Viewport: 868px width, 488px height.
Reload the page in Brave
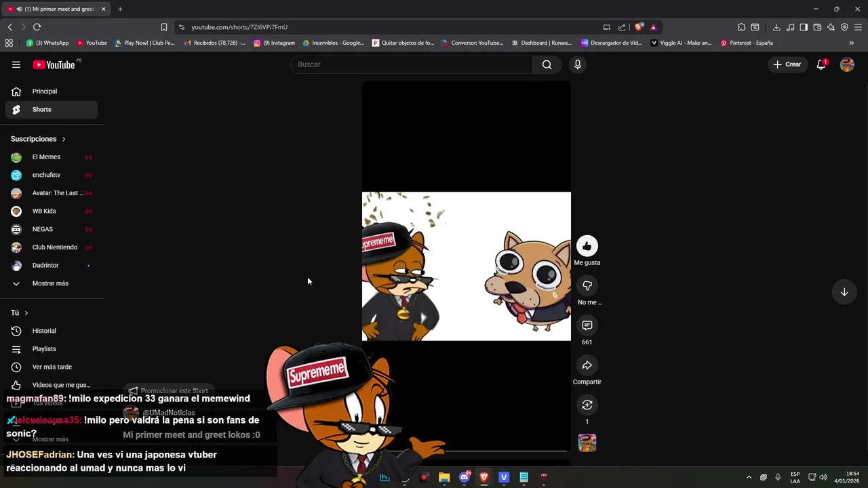point(37,27)
